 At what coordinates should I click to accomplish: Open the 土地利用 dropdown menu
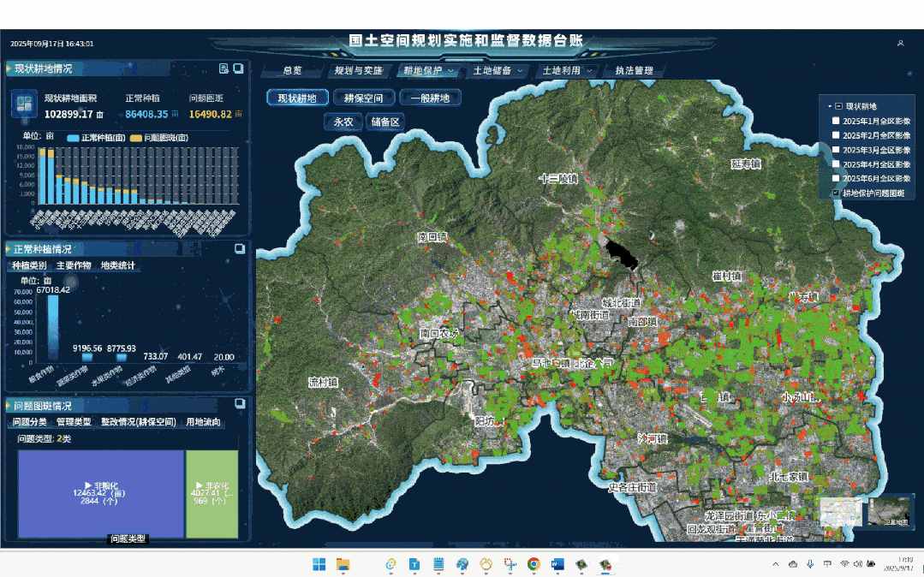(x=567, y=70)
